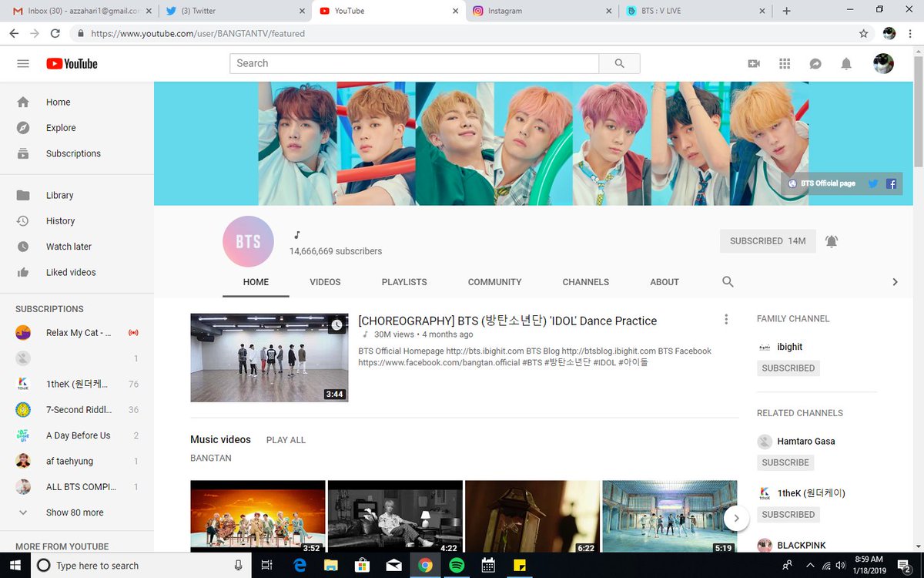The height and width of the screenshot is (578, 924).
Task: Click PLAY ALL for Music videos
Action: point(286,440)
